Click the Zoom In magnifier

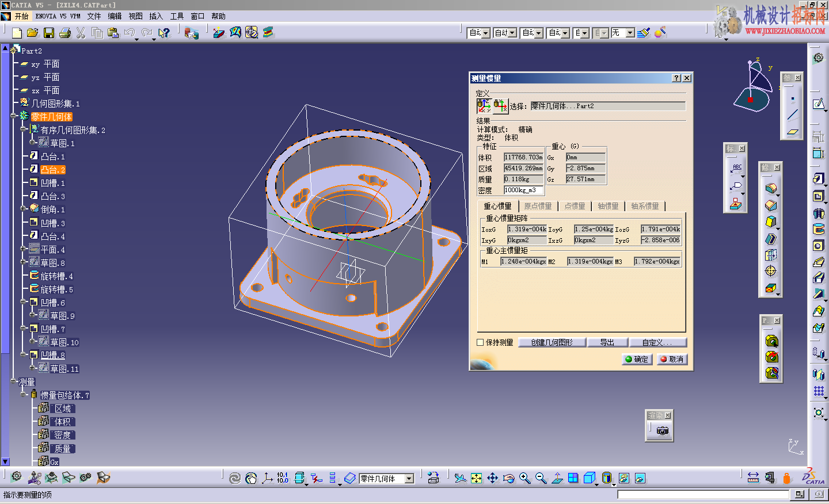(524, 478)
